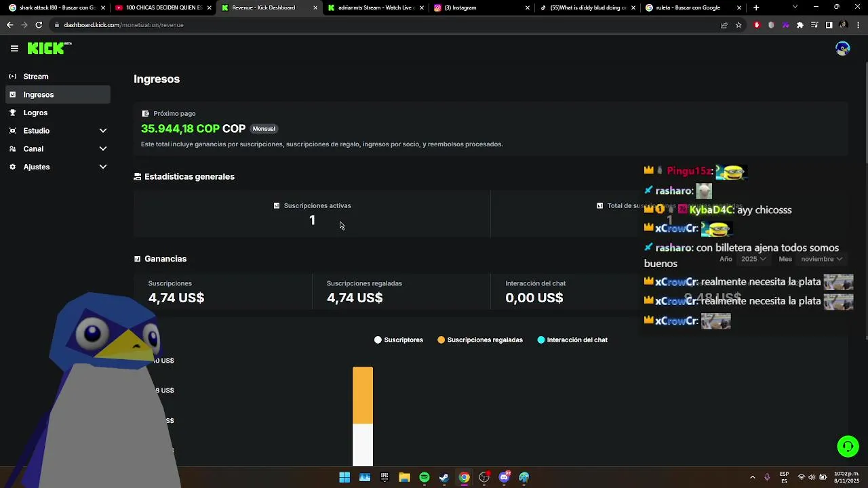Toggle the browser side panel

[x=829, y=25]
